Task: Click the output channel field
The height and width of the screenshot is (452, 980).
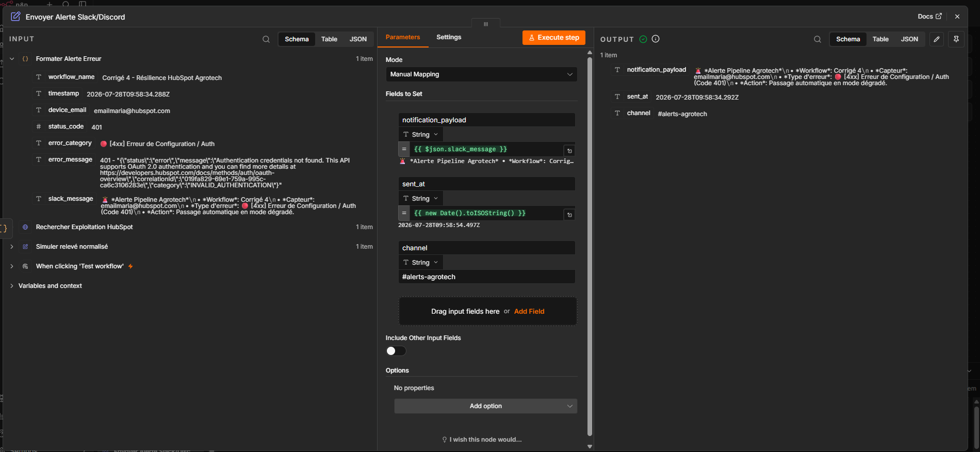Action: tap(660, 114)
